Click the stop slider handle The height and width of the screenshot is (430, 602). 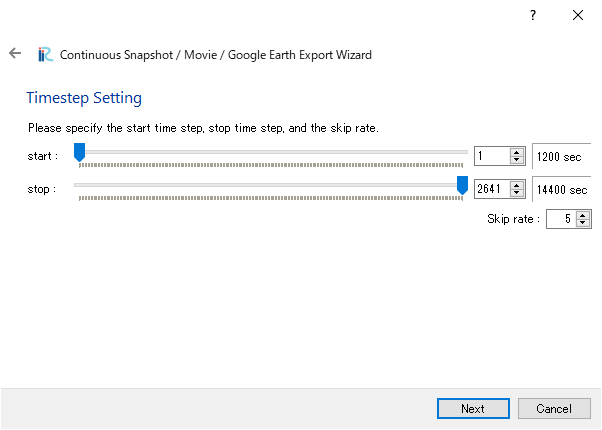point(462,185)
